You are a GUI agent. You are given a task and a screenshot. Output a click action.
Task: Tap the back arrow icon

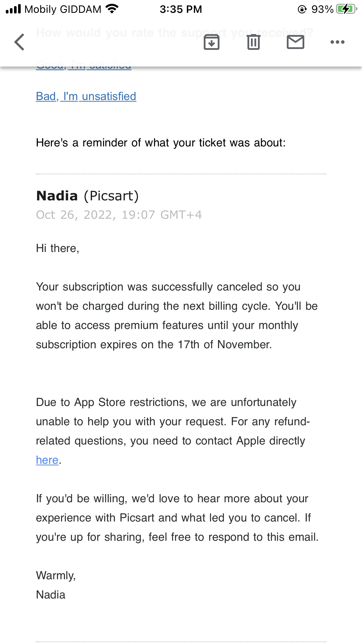[20, 42]
